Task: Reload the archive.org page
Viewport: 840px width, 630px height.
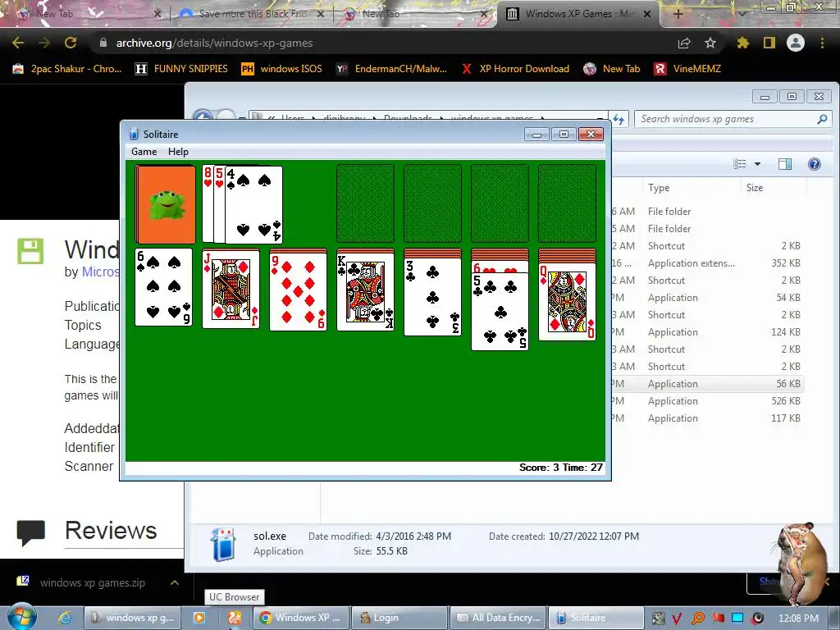Action: click(71, 43)
